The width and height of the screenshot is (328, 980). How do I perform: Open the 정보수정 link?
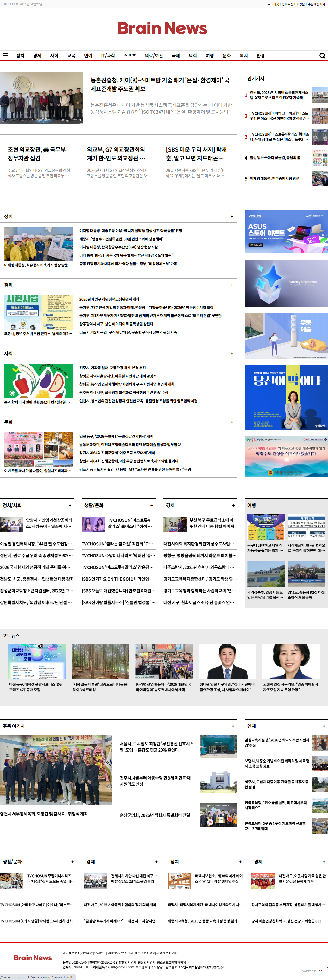point(287,4)
